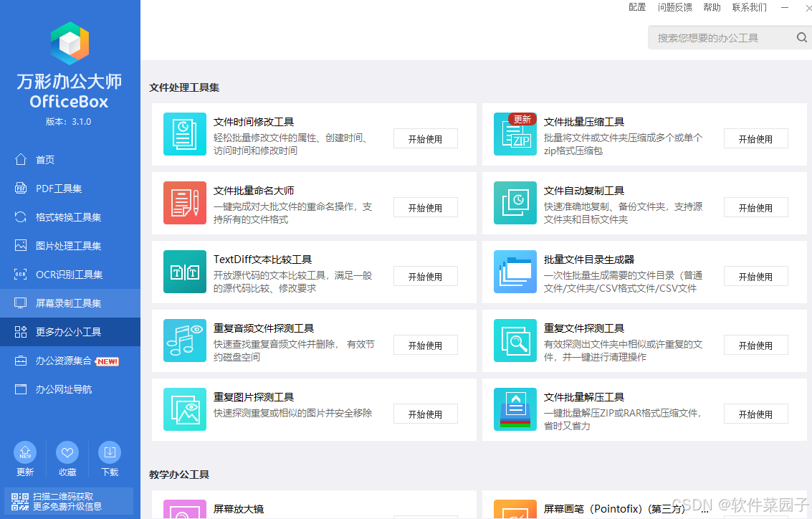
Task: Start using 文件时间修改工具
Action: pos(425,139)
